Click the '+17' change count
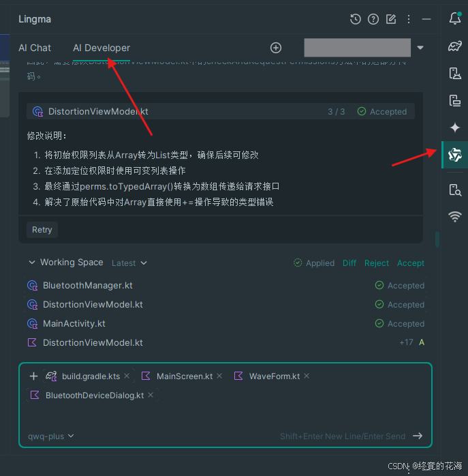468x476 pixels. [x=406, y=342]
